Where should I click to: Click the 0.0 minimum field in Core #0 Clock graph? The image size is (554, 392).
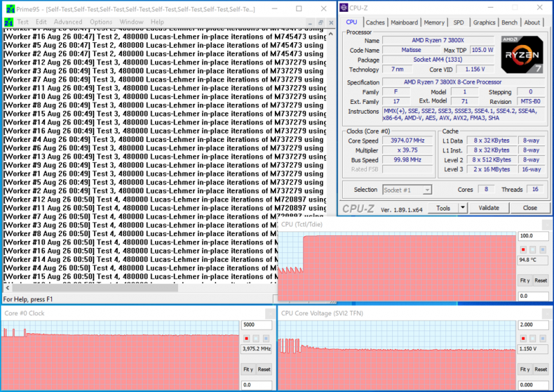256,384
